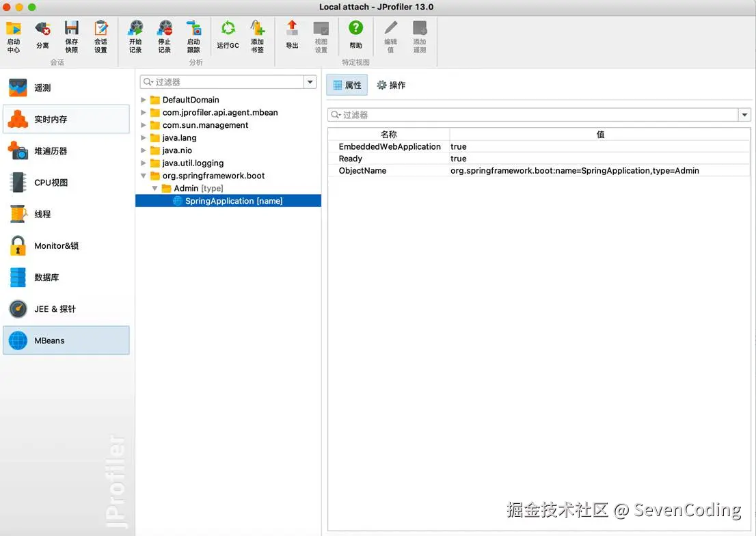
Task: Select the Ready attribute row name
Action: [x=351, y=158]
